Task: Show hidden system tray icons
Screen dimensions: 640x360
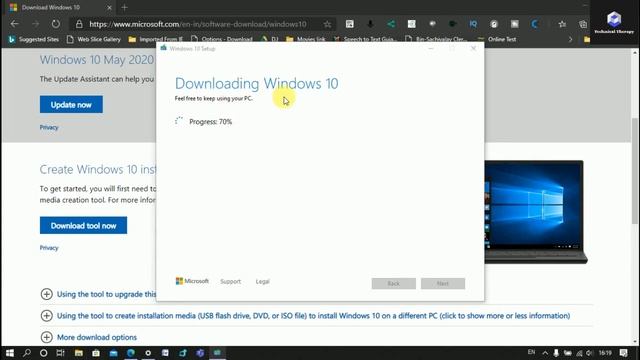Action: pyautogui.click(x=545, y=353)
